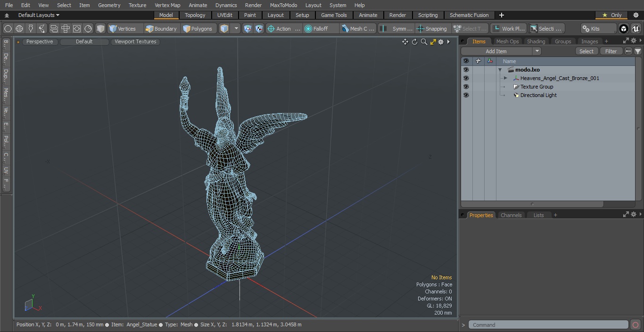
Task: Select the Directional Light item
Action: pos(538,95)
